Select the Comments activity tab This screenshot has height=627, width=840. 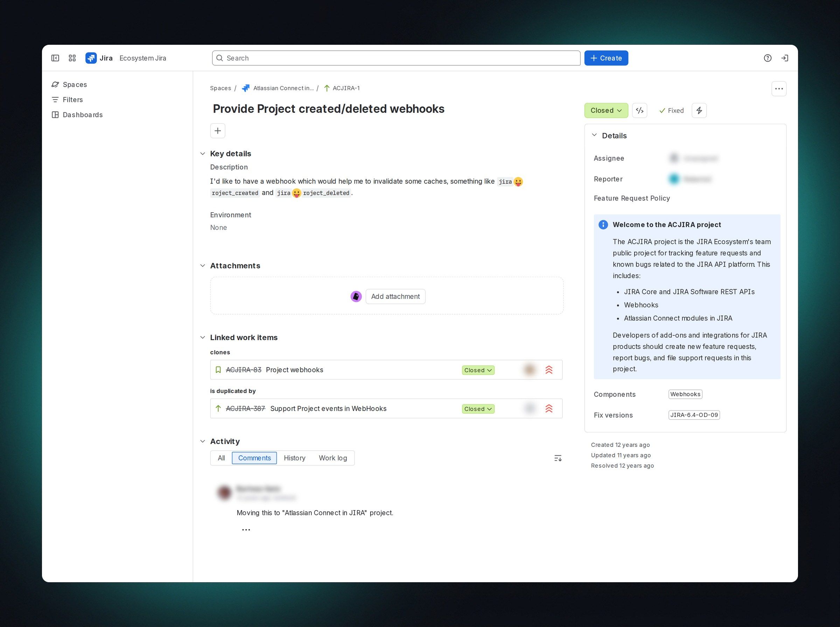pyautogui.click(x=254, y=458)
